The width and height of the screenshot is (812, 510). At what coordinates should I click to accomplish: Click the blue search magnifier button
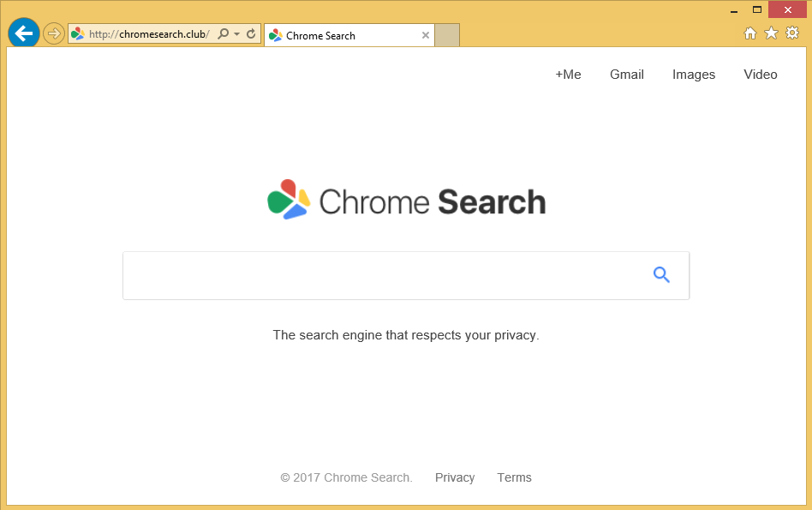(661, 274)
